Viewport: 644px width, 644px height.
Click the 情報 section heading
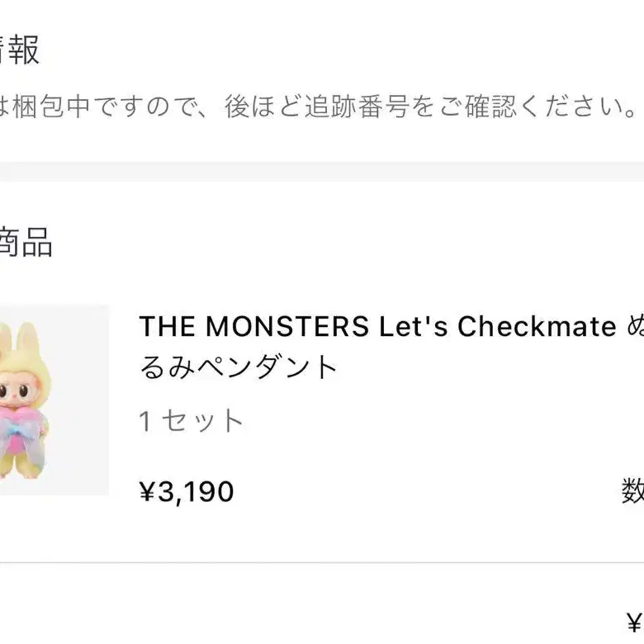19,50
